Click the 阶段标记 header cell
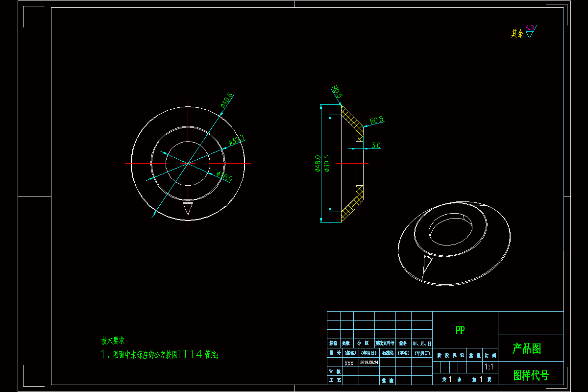This screenshot has height=392, width=588. click(x=450, y=355)
